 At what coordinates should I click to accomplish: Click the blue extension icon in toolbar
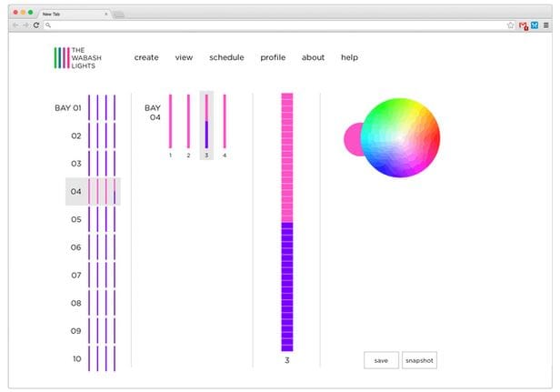[x=535, y=25]
